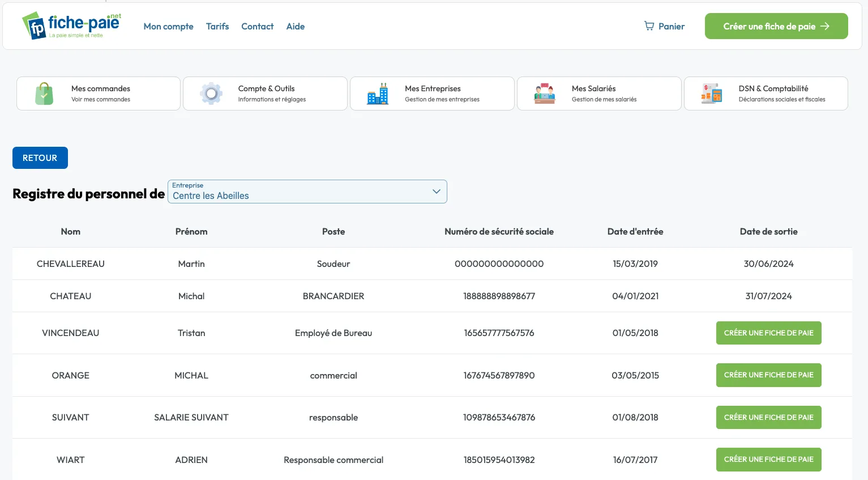Image resolution: width=868 pixels, height=480 pixels.
Task: Open the Panier link
Action: 664,26
